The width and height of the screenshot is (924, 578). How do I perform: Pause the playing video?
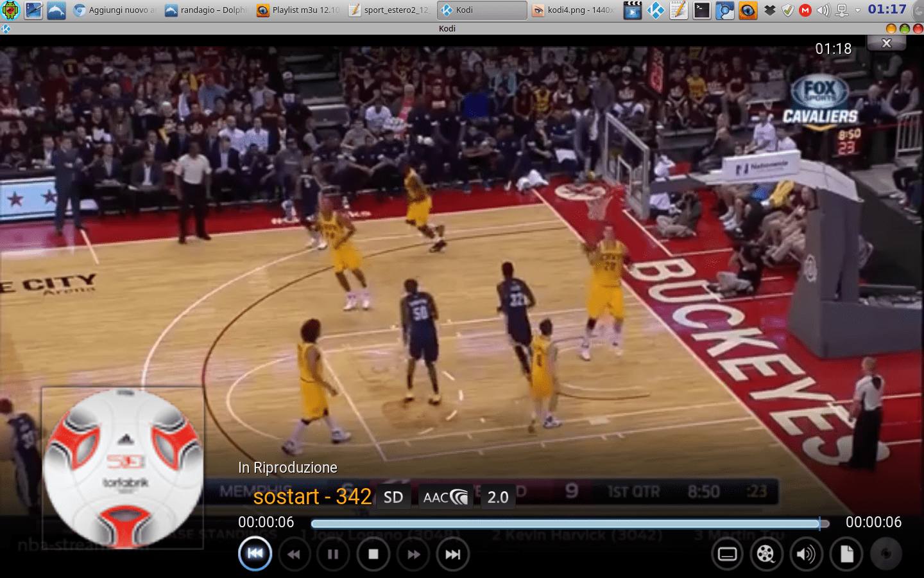pos(333,554)
